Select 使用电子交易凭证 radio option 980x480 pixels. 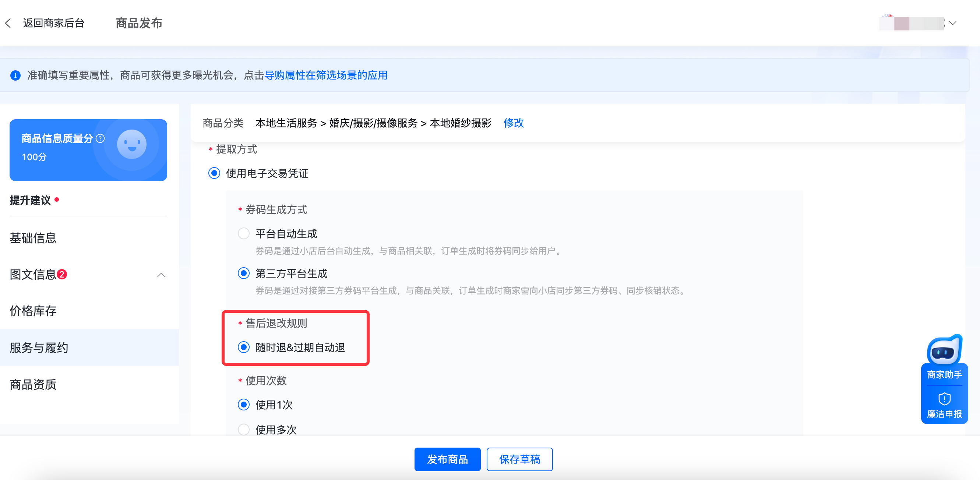click(x=214, y=173)
